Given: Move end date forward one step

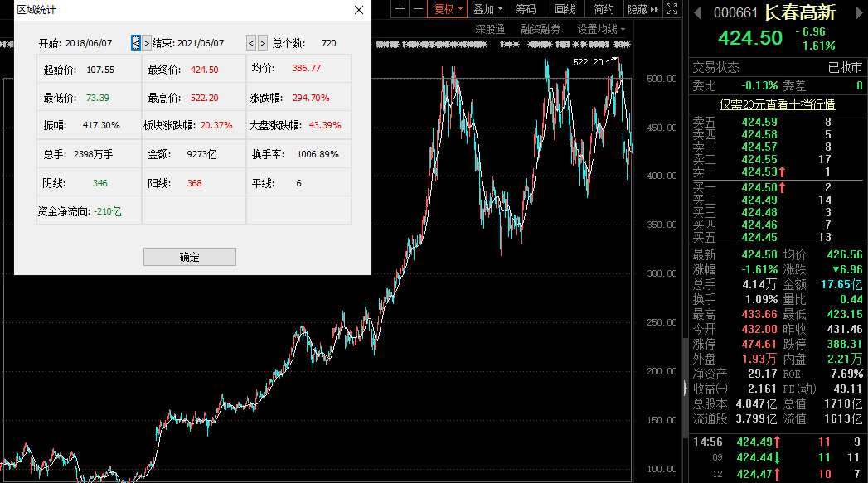Looking at the screenshot, I should coord(263,43).
